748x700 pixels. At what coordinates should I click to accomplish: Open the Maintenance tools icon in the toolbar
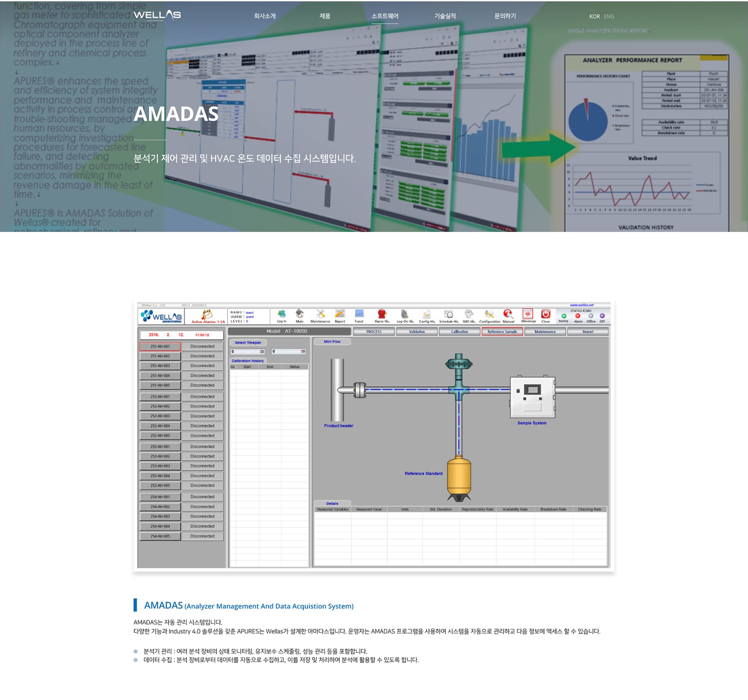tap(320, 314)
